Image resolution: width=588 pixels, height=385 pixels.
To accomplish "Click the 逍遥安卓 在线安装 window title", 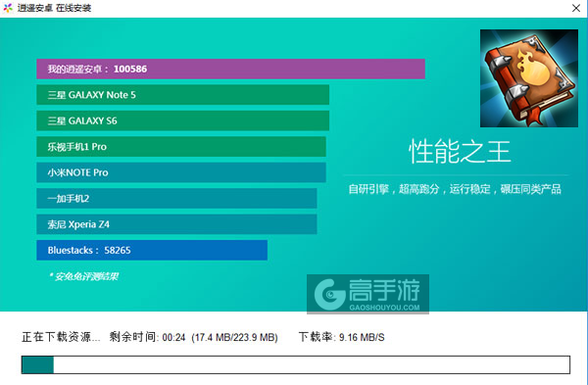I will click(x=54, y=8).
